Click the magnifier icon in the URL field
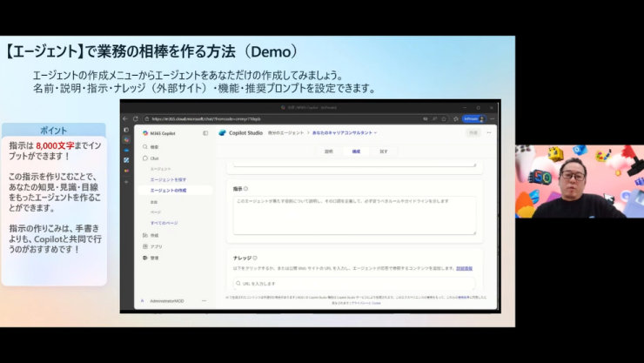Screen dimensions: 644x363 point(238,283)
